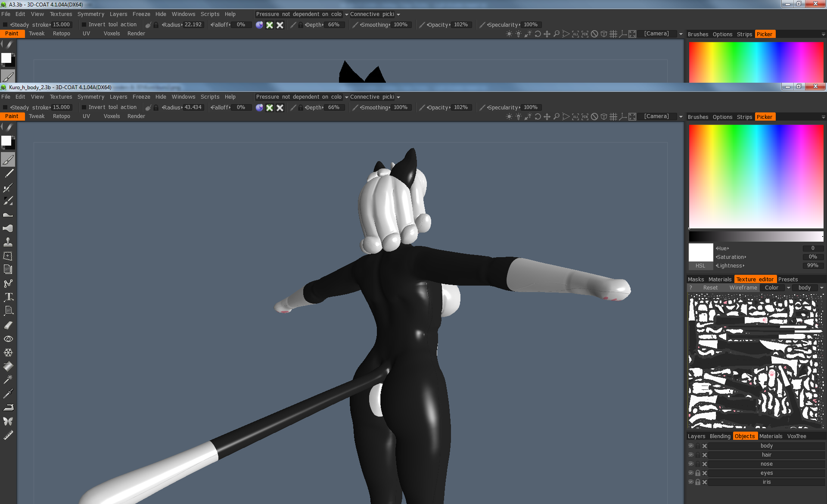Select the Fill bucket tool
This screenshot has height=504, width=827.
[8, 367]
